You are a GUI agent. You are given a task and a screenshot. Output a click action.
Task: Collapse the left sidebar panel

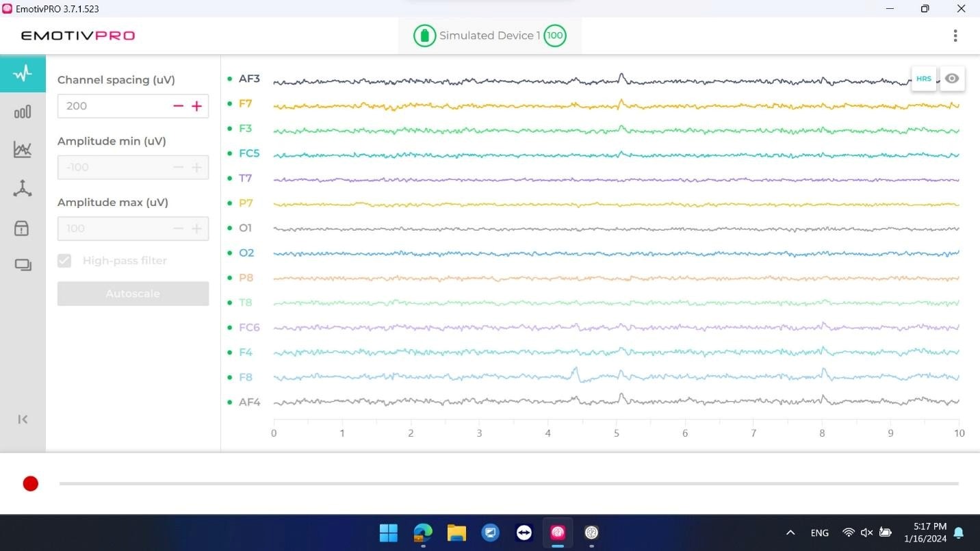click(23, 420)
